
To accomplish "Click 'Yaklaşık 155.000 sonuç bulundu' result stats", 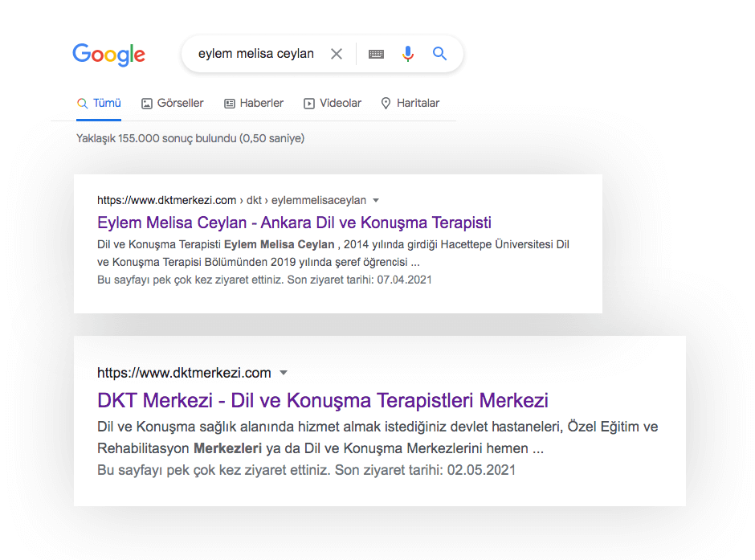I will click(190, 139).
